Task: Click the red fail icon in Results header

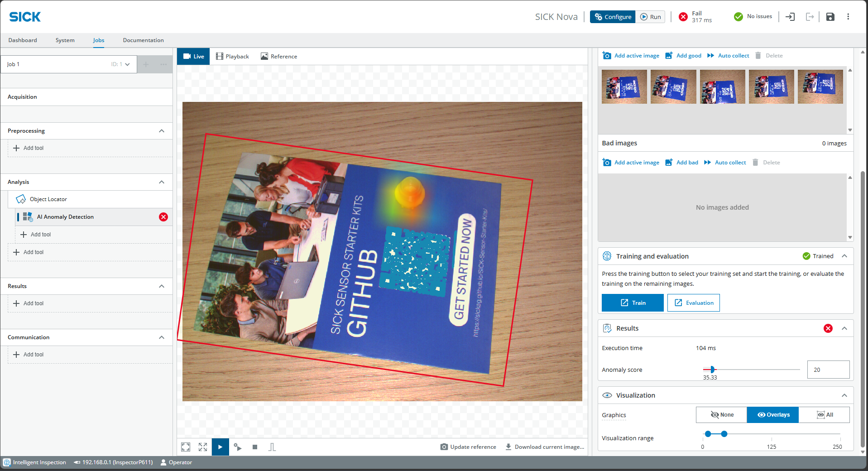Action: 828,328
